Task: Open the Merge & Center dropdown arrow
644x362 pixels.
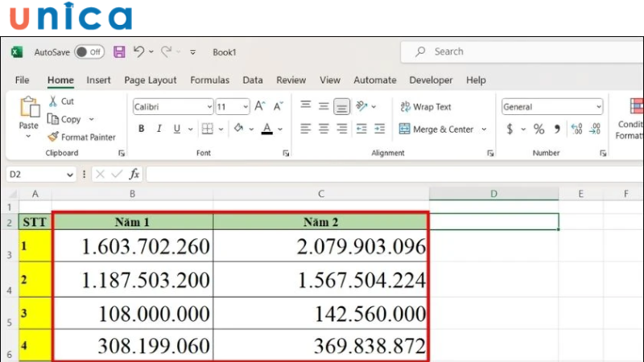Action: coord(484,130)
